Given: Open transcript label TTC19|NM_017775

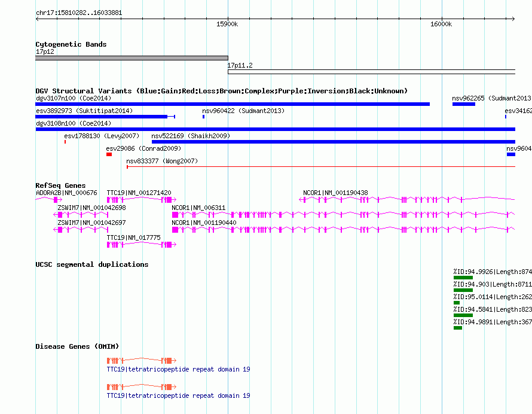Looking at the screenshot, I should pos(134,238).
